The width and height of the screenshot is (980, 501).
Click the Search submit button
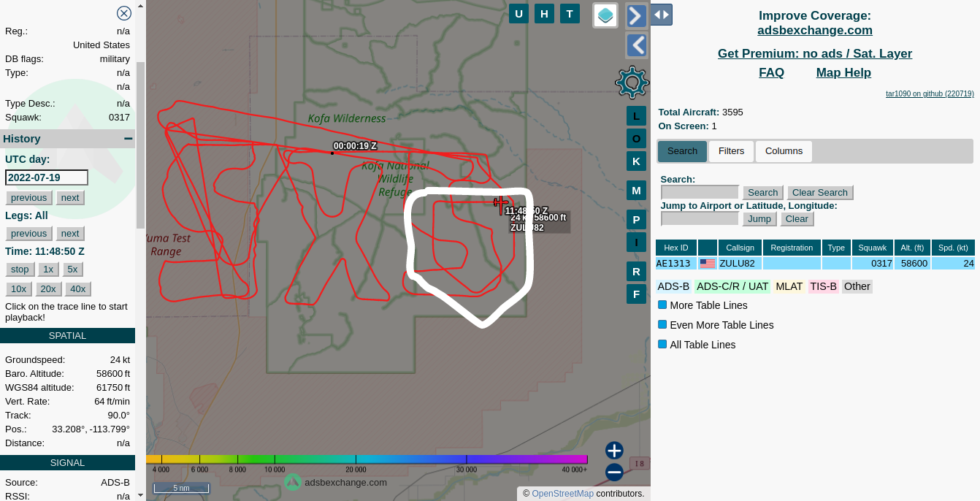point(762,193)
